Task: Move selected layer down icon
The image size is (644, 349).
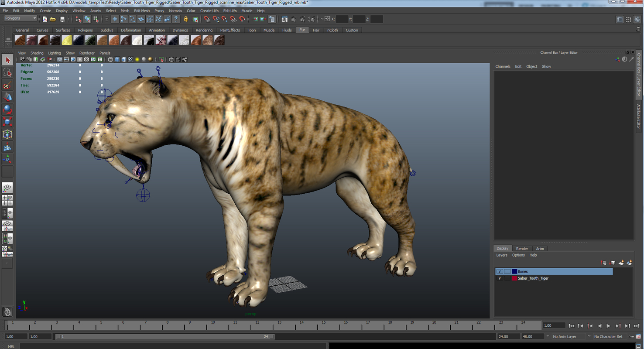Action: click(x=613, y=263)
